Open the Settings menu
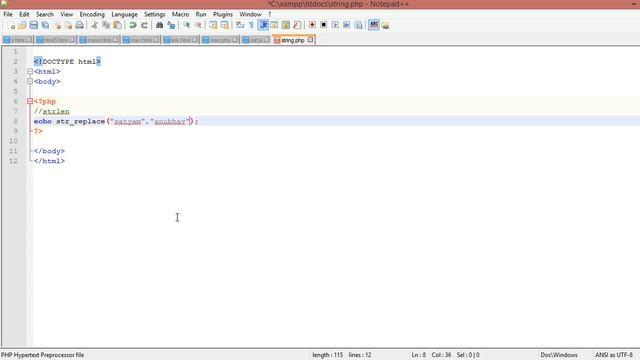Screen dimensions: 640x360 click(155, 14)
